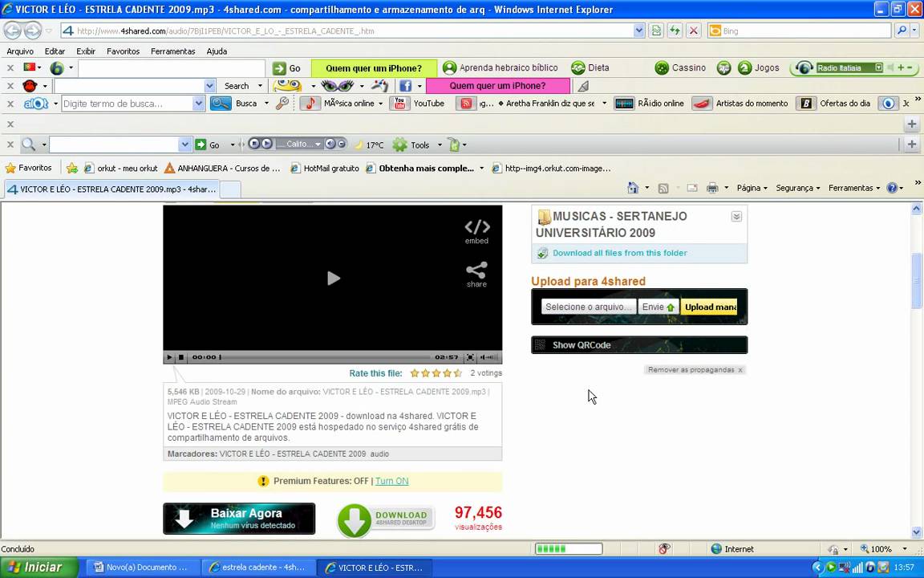Click the Selecione o arquivo button
Screen dimensions: 924x578
(x=589, y=307)
